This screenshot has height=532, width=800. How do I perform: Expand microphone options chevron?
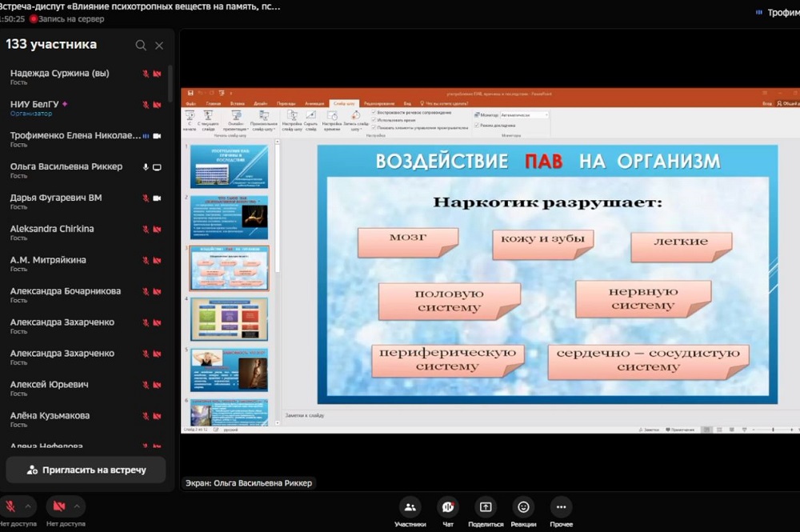29,506
